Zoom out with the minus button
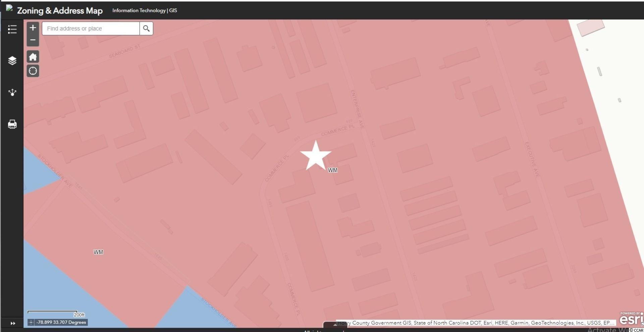 (x=33, y=40)
